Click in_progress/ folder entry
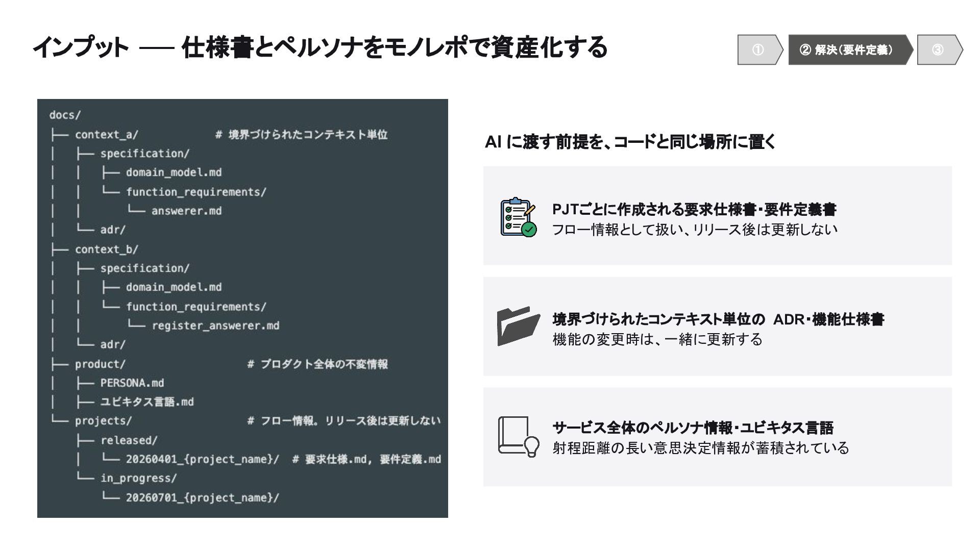The image size is (980, 551). [x=138, y=479]
